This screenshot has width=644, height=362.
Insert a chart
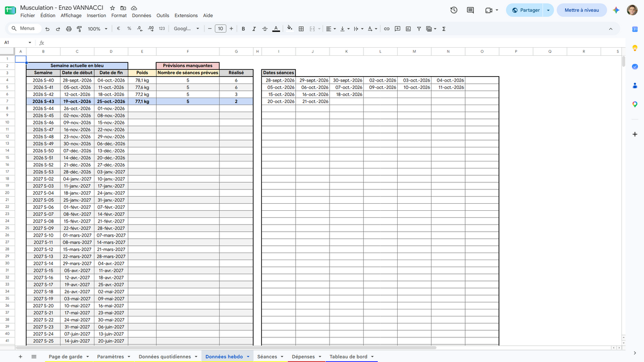tap(408, 29)
